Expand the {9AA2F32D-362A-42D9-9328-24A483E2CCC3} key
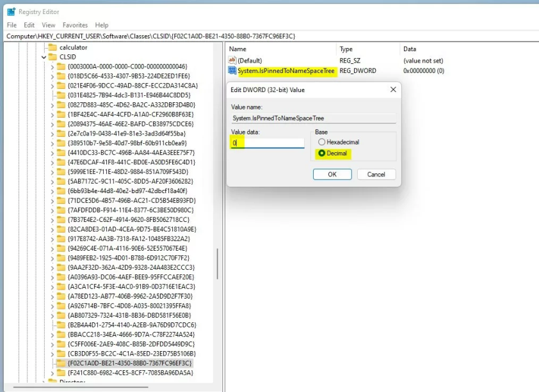 (x=52, y=268)
